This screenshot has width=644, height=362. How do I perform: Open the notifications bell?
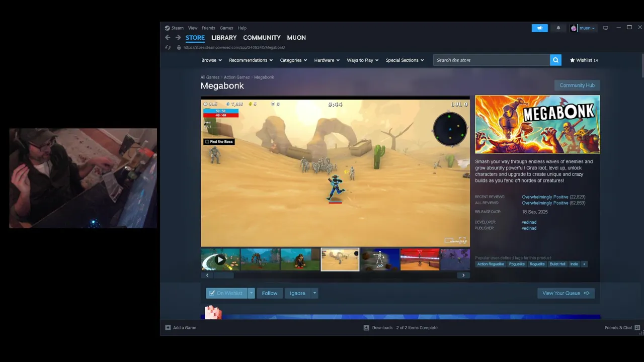click(x=558, y=28)
